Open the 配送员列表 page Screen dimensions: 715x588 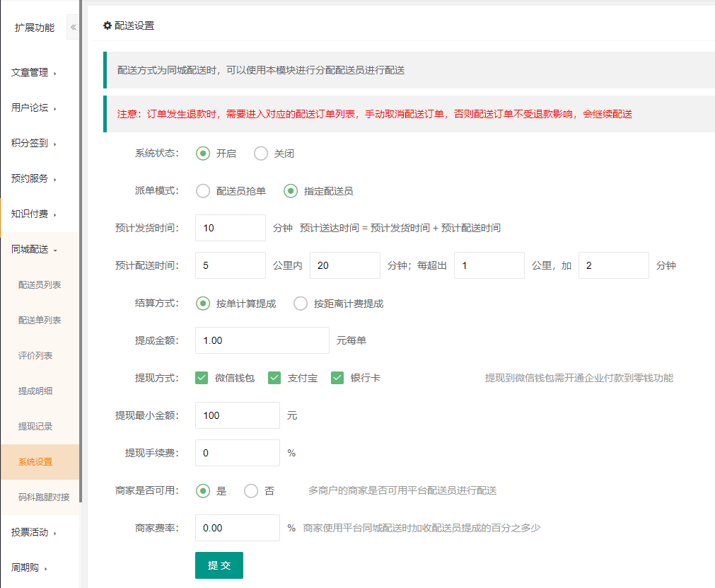point(40,284)
